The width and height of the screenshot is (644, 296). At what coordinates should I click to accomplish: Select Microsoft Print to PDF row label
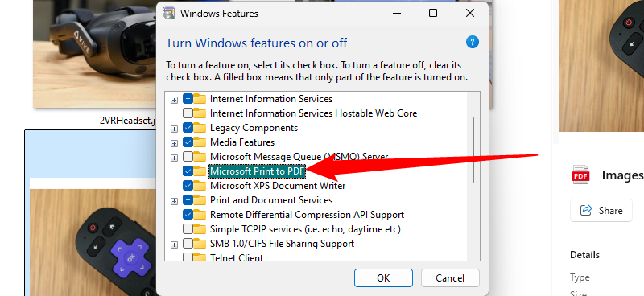(258, 171)
